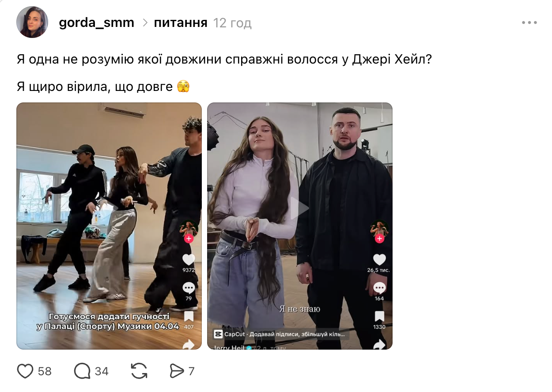Open replies via the comment bubble icon
This screenshot has width=552, height=392.
click(x=82, y=371)
